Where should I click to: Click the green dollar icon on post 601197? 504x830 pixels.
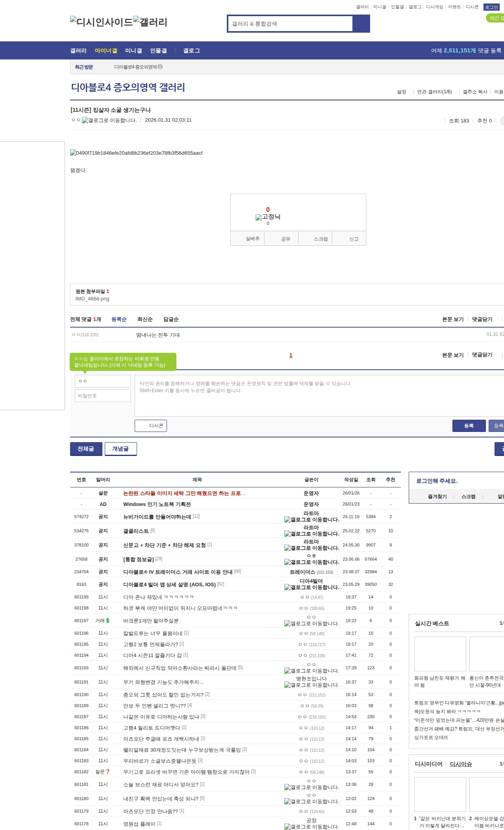(108, 621)
